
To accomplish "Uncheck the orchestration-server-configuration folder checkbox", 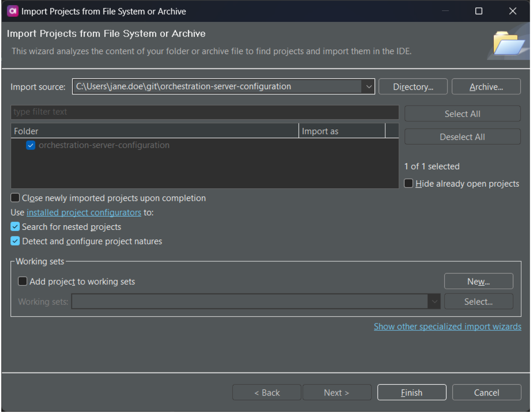I will (30, 145).
